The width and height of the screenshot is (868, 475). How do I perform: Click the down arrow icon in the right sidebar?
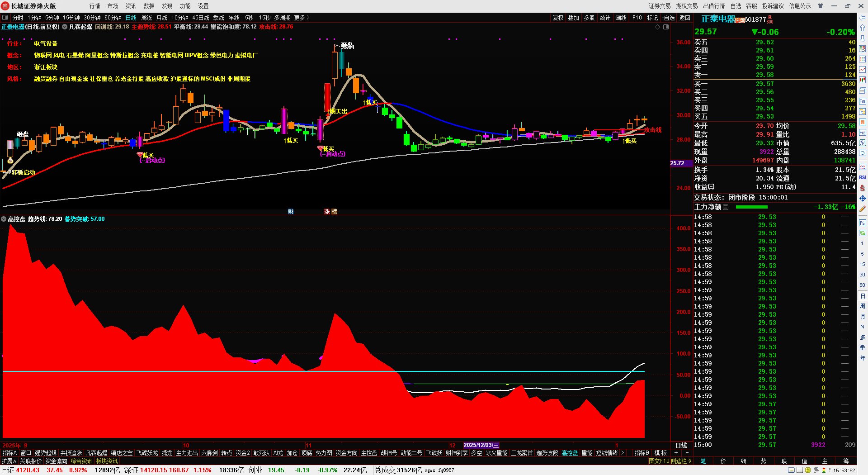coord(863,38)
